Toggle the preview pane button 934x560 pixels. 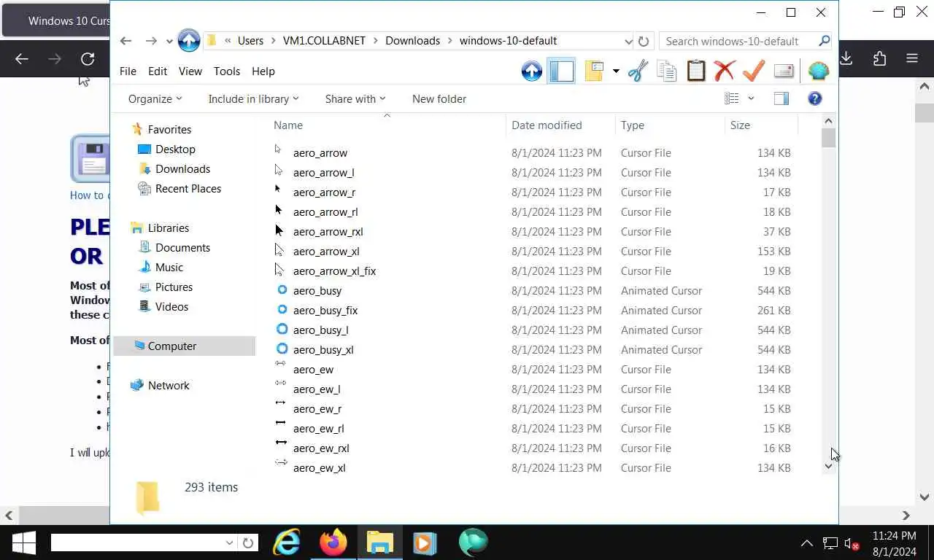point(781,98)
